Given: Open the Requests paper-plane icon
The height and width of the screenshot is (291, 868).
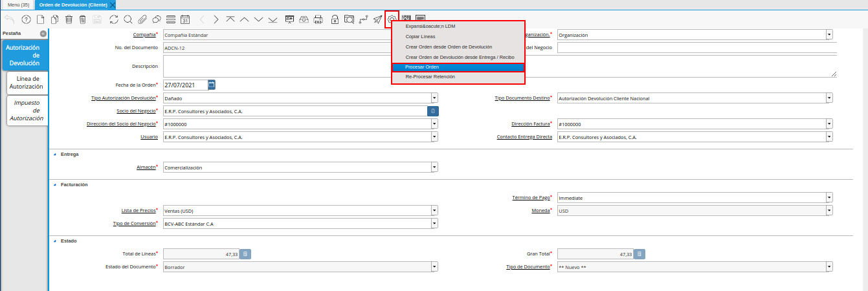Looking at the screenshot, I should pos(377,19).
